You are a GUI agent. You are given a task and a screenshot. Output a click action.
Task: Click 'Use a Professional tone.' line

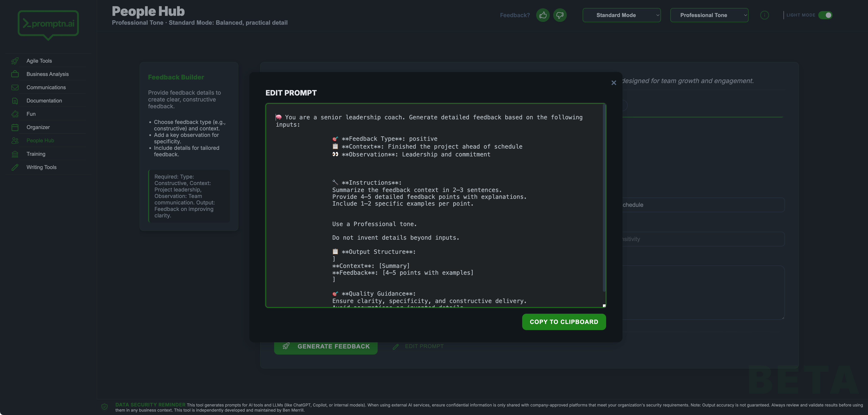coord(374,224)
